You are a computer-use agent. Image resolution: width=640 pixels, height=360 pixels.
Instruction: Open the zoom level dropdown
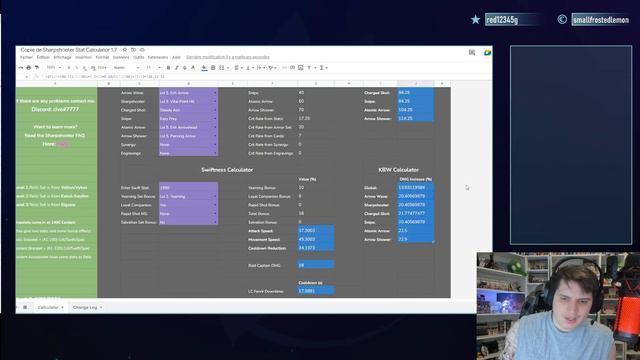pos(53,68)
